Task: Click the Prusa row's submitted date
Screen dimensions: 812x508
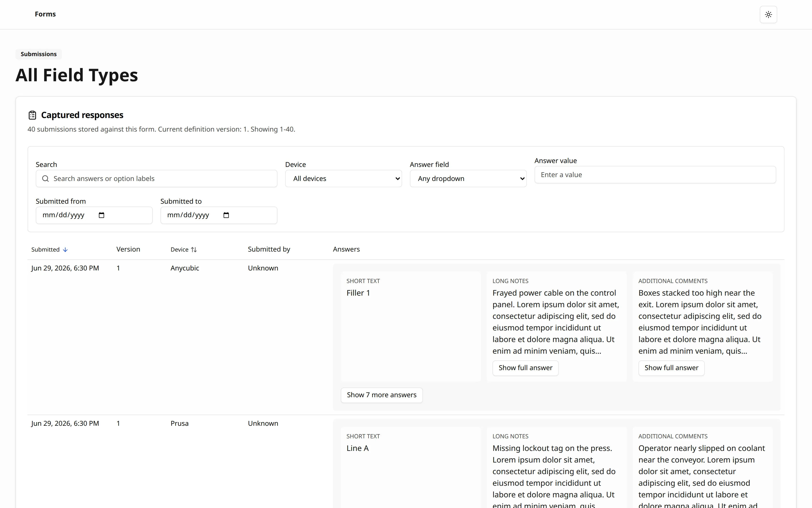Action: tap(65, 423)
